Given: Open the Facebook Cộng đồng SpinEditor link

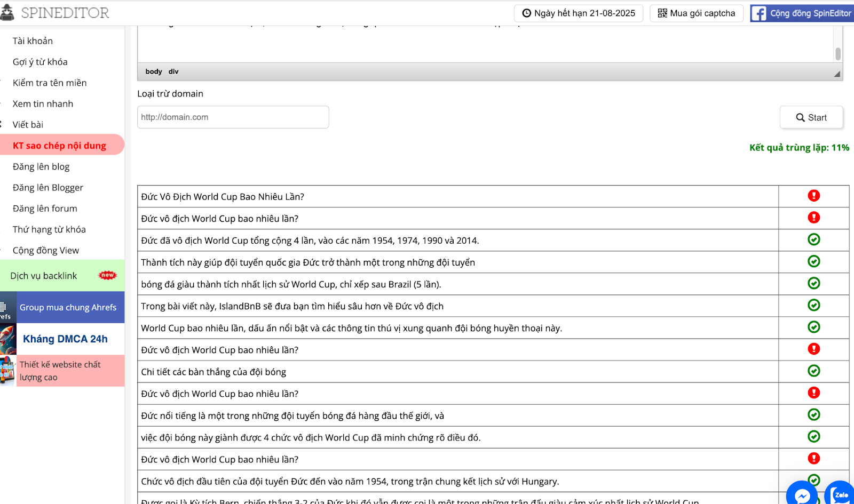Looking at the screenshot, I should (802, 13).
